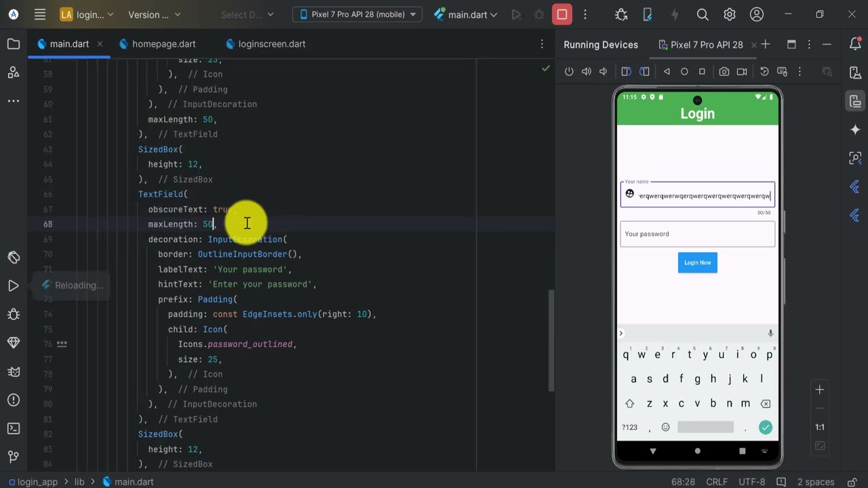Open the Terminal tool window
The image size is (868, 488).
[x=14, y=428]
